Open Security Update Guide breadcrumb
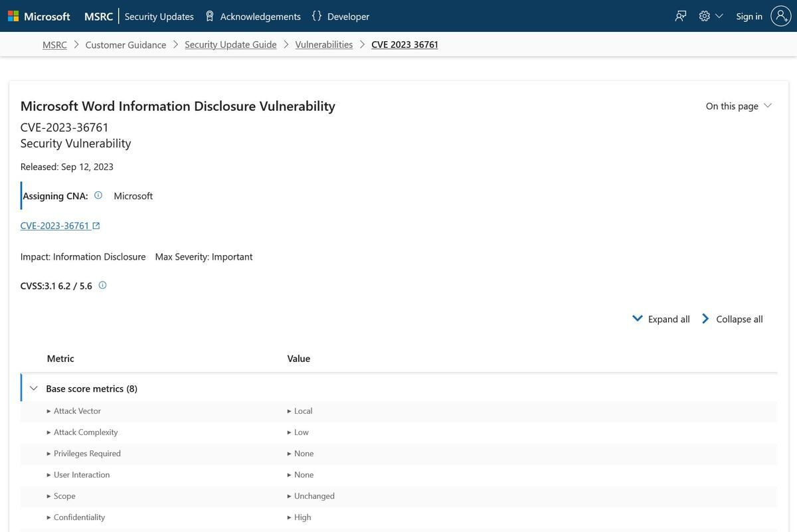797x532 pixels. tap(230, 44)
